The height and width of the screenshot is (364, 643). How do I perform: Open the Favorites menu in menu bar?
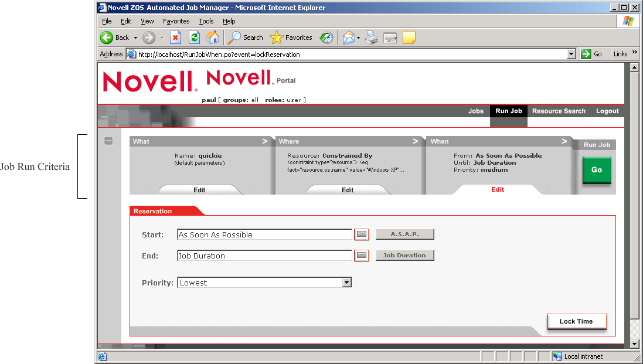point(176,21)
